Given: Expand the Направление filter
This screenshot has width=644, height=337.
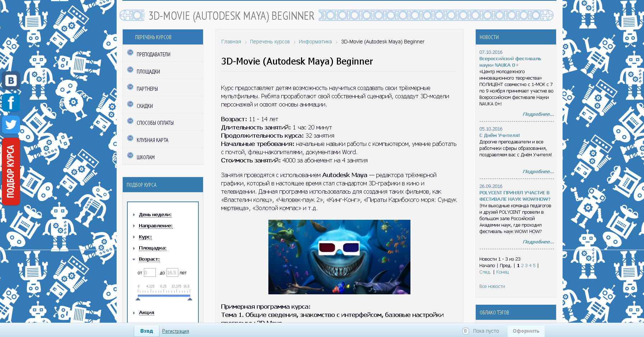Looking at the screenshot, I should [156, 226].
